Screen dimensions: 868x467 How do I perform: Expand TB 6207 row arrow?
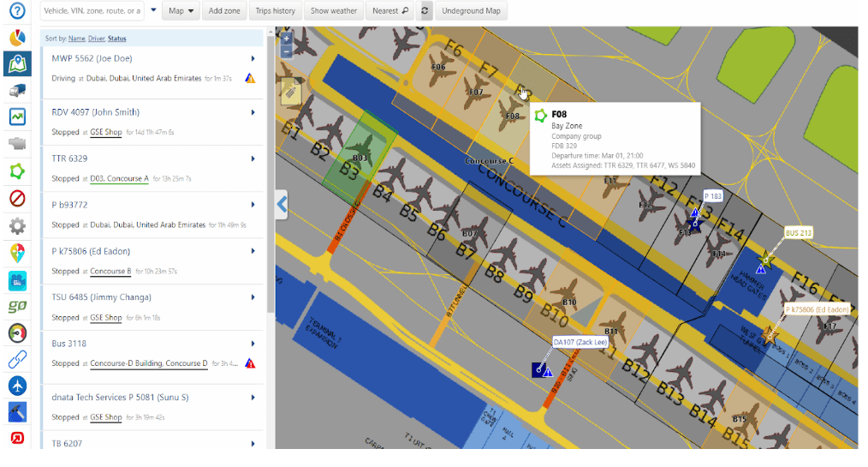pyautogui.click(x=253, y=444)
